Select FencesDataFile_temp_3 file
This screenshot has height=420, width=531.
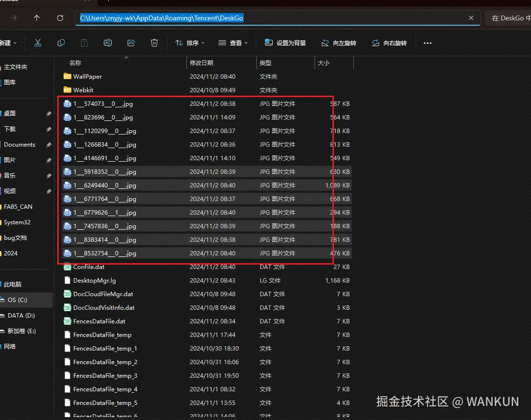click(x=207, y=376)
